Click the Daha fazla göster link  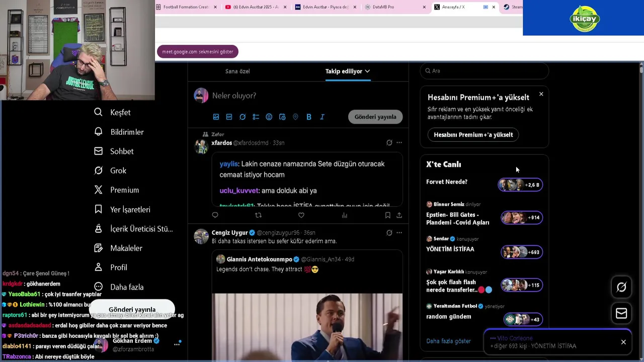(448, 341)
